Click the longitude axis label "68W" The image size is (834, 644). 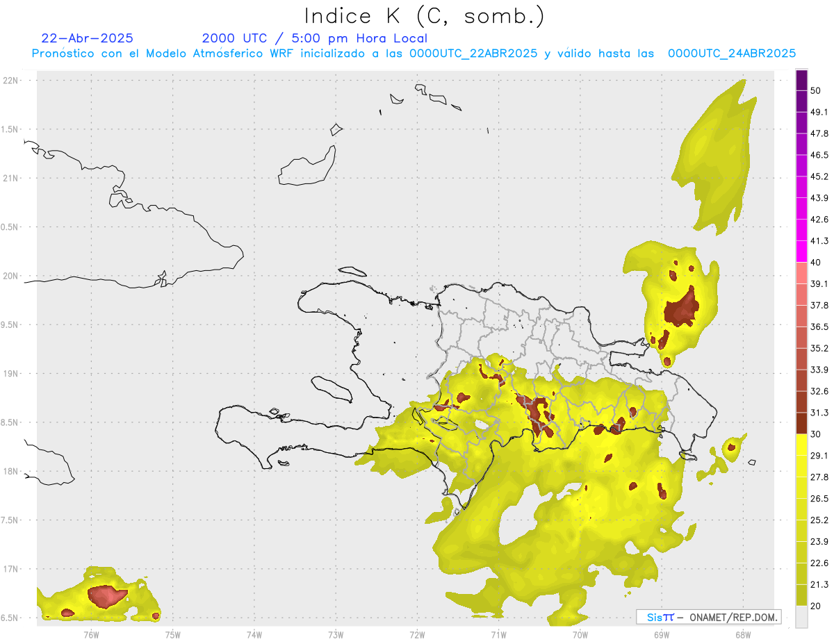[x=743, y=635]
